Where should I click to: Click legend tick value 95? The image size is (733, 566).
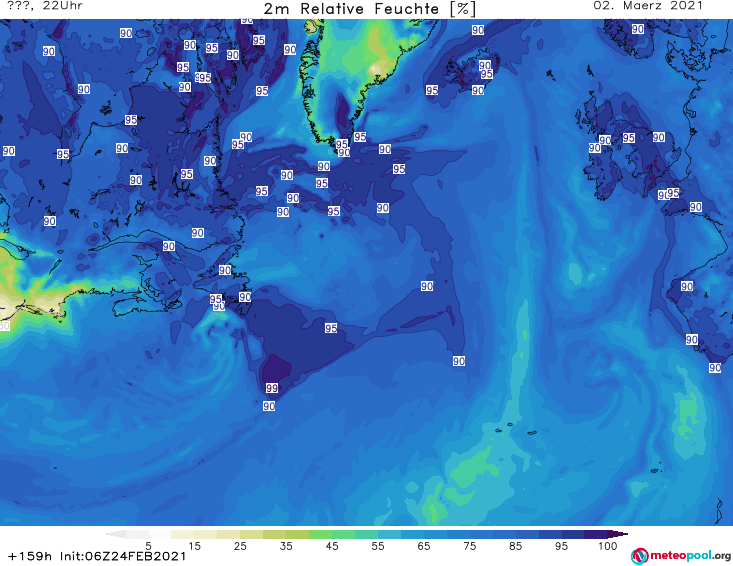[x=561, y=546]
